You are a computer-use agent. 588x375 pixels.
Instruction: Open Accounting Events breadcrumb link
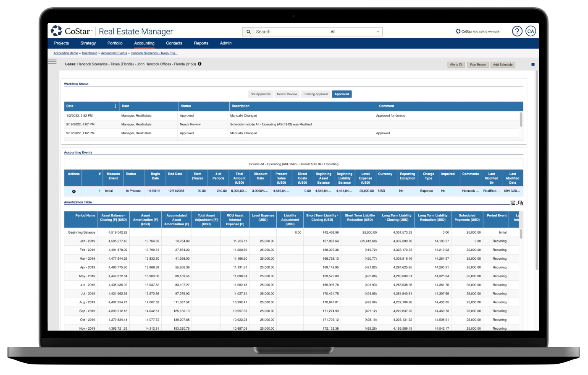pos(114,53)
